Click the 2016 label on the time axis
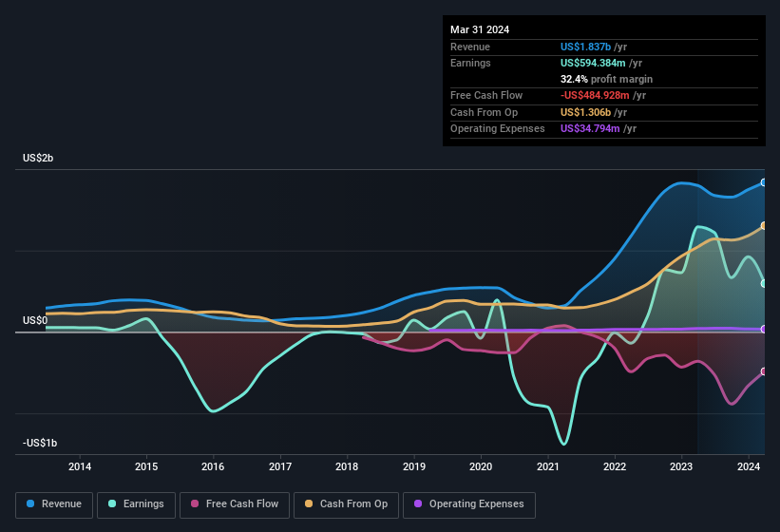780x532 pixels. click(x=213, y=466)
